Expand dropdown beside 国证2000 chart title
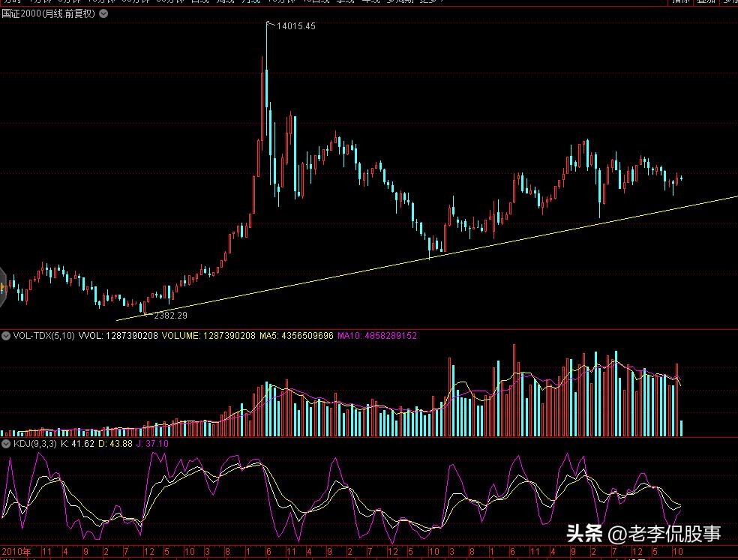Image resolution: width=738 pixels, height=560 pixels. 103,13
